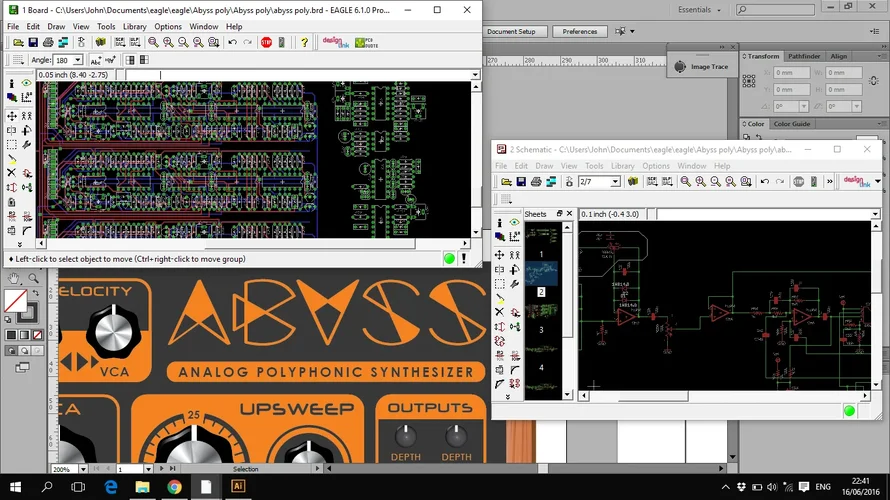This screenshot has height=500, width=890.
Task: Click the Info tool in Schematic window
Action: point(499,222)
